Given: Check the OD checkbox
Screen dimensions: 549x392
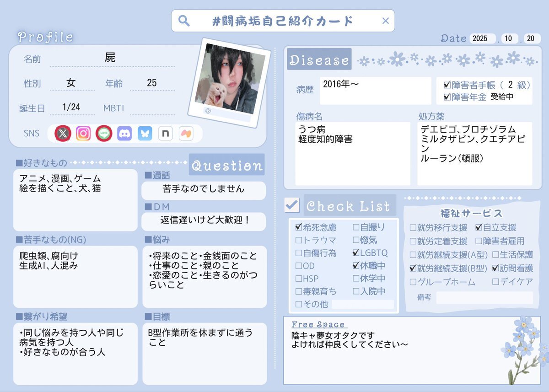Looking at the screenshot, I should pyautogui.click(x=299, y=265).
